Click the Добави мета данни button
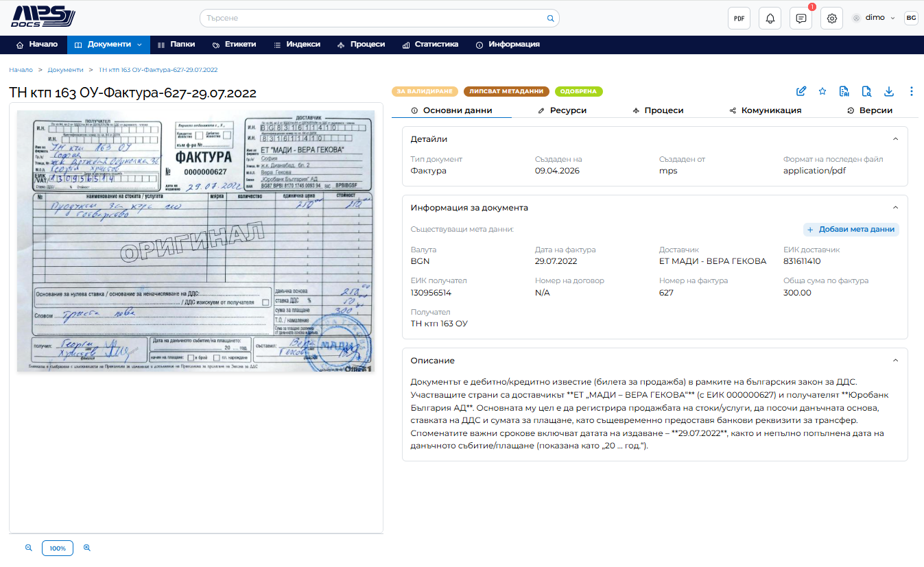The image size is (924, 567). (x=851, y=230)
